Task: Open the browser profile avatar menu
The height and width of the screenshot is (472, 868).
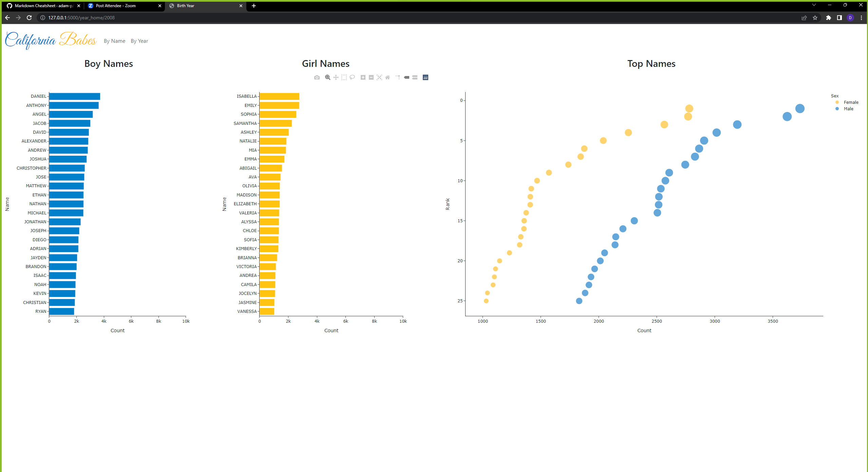Action: [850, 18]
